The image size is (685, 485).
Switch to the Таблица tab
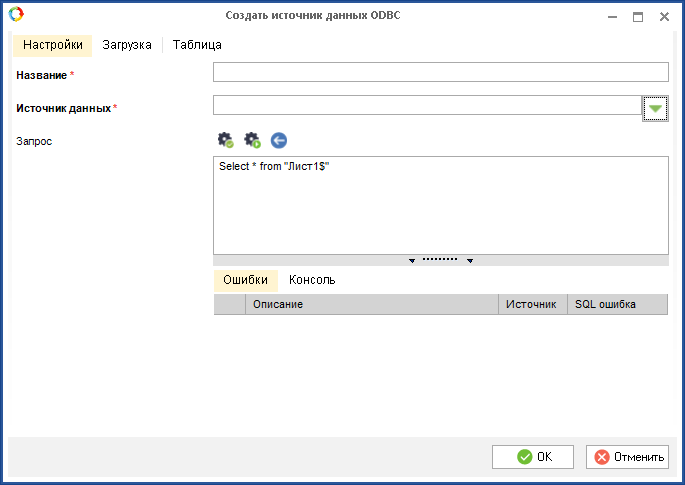tap(197, 45)
